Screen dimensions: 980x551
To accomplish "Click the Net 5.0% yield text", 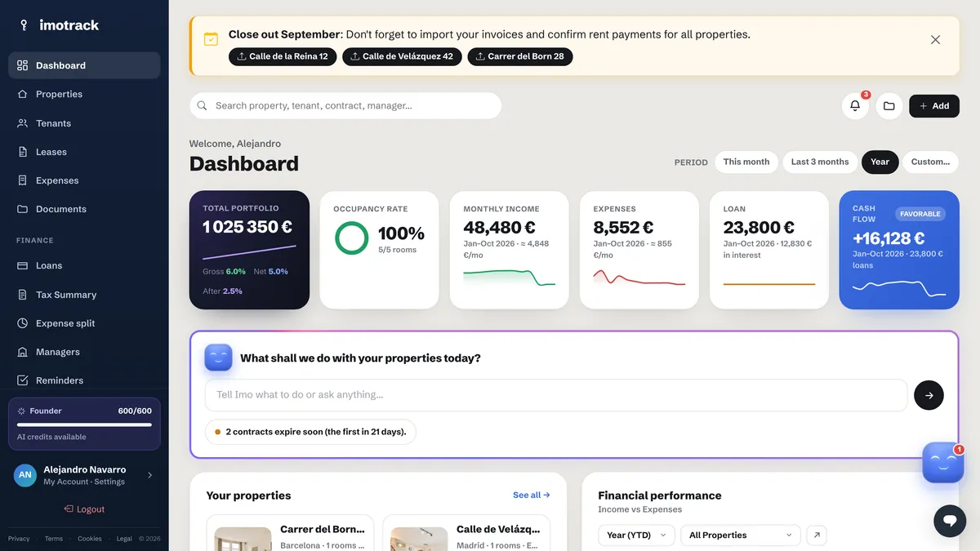I will coord(271,271).
